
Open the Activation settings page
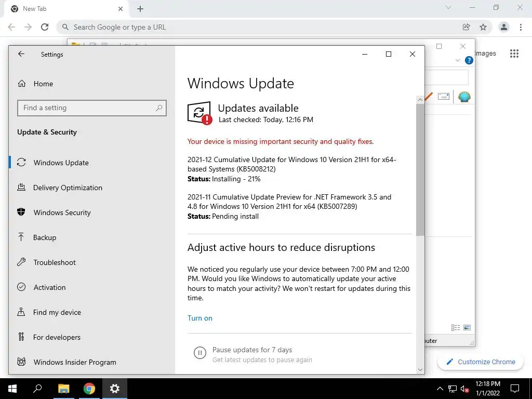91,287
